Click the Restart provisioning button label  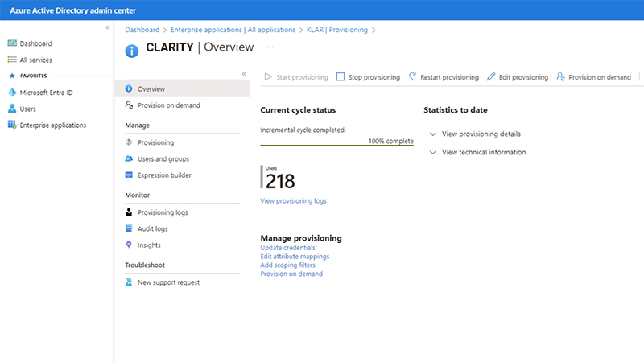click(x=449, y=77)
